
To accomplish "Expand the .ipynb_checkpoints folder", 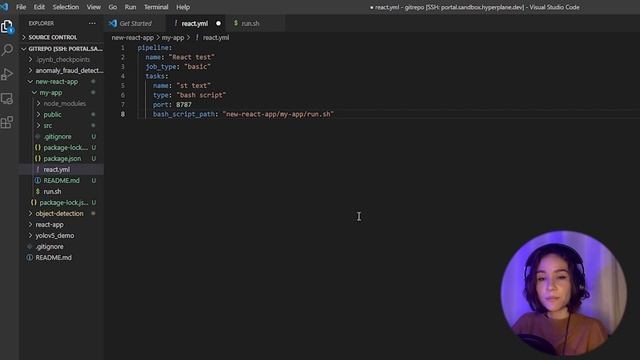I will point(61,60).
